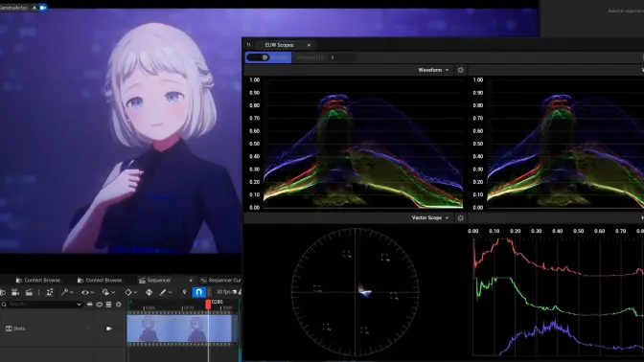Viewport: 644px width, 362px height.
Task: Toggle the enable switch in EUW Scopes
Action: (x=259, y=57)
